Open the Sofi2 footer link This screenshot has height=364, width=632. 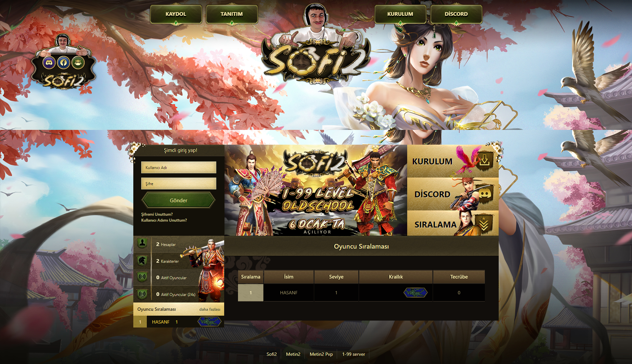[272, 354]
